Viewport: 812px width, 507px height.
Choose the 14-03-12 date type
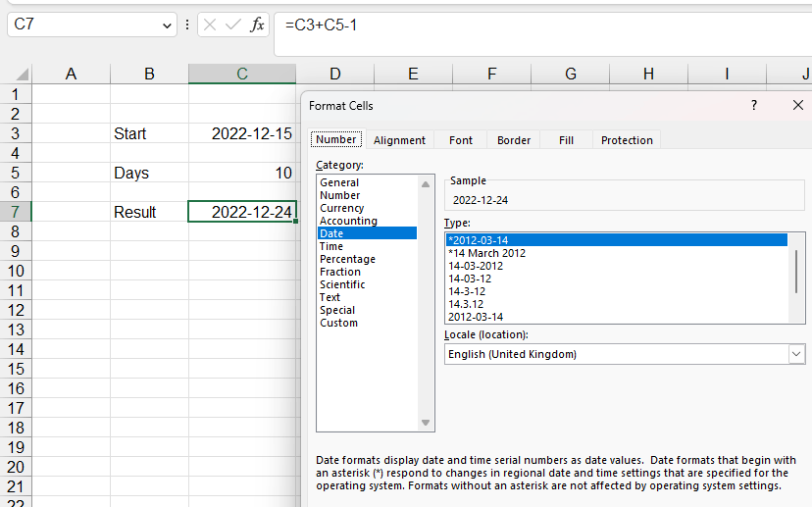click(616, 279)
